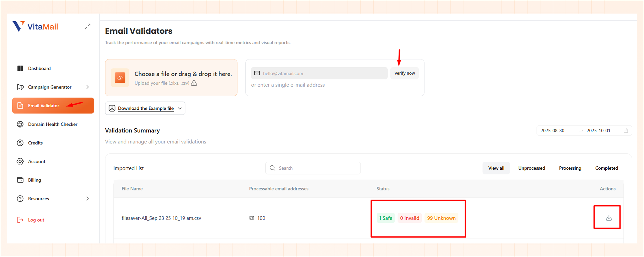644x257 pixels.
Task: Click the single e-mail address input field
Action: coord(319,73)
